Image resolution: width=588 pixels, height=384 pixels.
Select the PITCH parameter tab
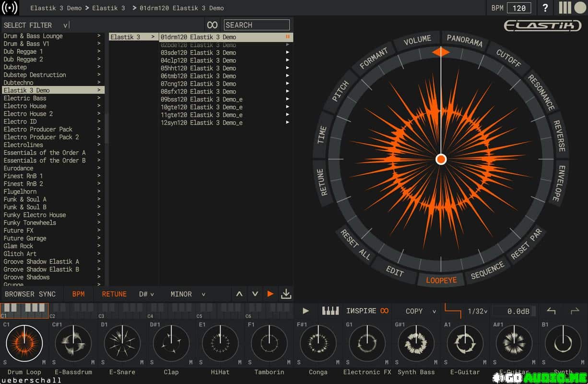[x=340, y=91]
